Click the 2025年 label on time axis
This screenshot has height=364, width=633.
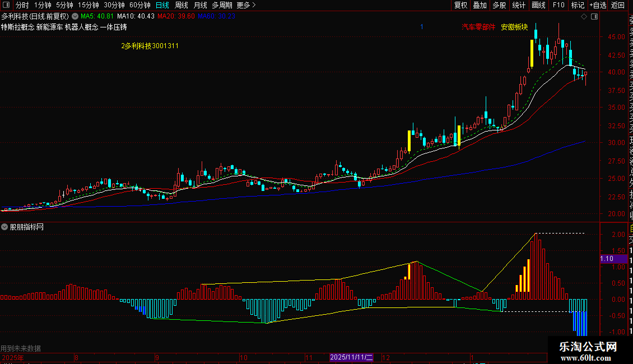pyautogui.click(x=13, y=358)
